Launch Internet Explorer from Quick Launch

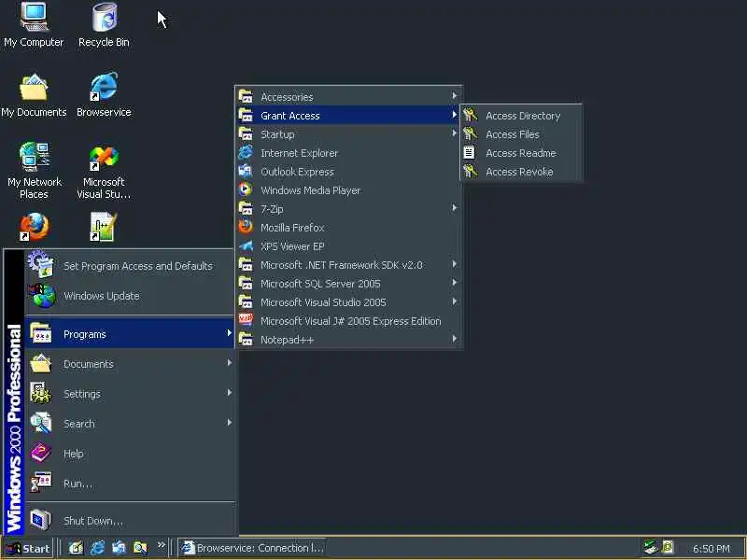pyautogui.click(x=98, y=548)
